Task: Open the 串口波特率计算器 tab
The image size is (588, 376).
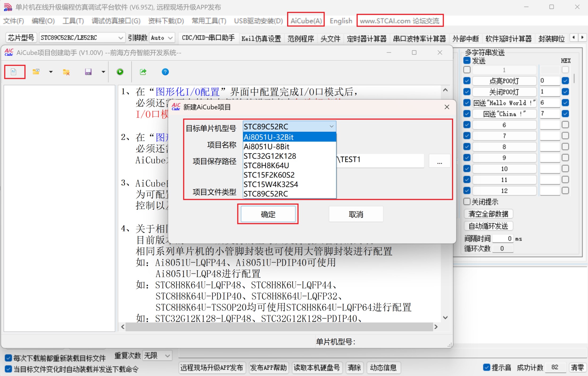Action: 419,39
